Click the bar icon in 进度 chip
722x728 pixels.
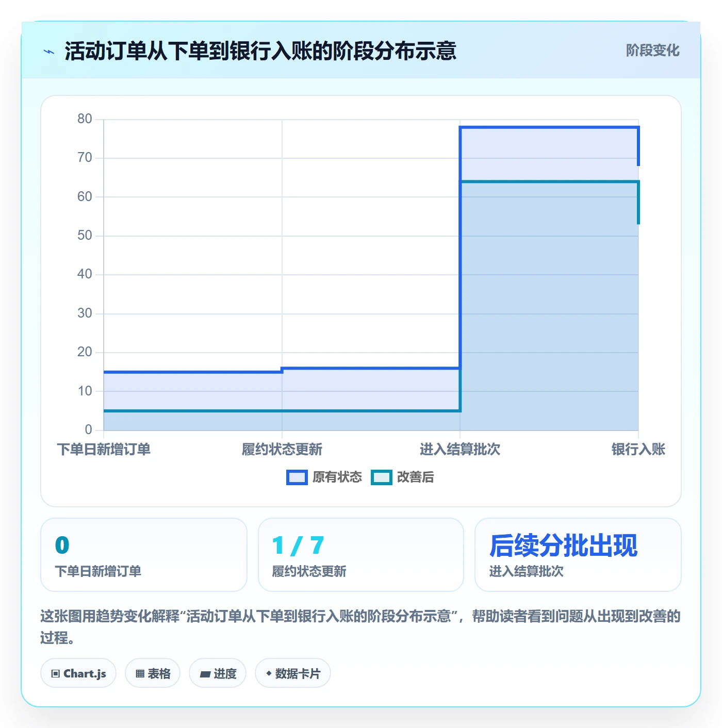tap(205, 674)
